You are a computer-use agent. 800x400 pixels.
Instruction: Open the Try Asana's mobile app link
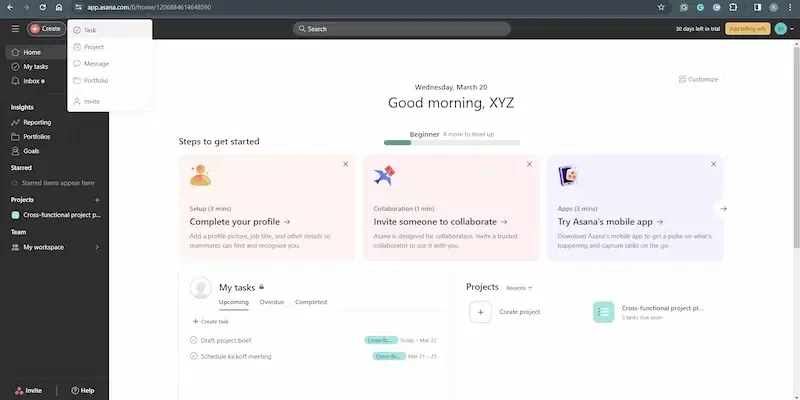611,222
